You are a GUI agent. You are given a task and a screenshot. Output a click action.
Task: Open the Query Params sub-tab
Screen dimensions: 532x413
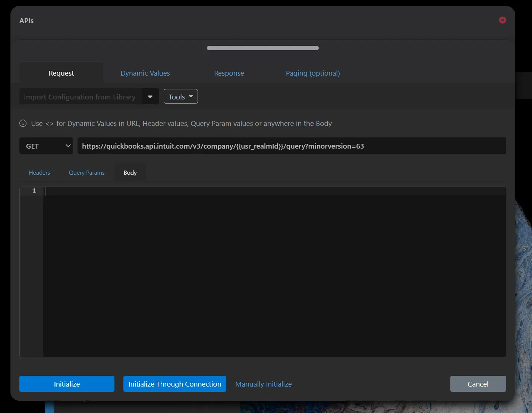[87, 172]
